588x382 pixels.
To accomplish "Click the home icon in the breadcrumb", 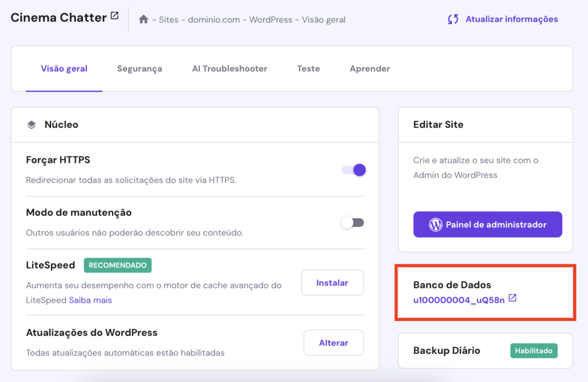I will [143, 19].
